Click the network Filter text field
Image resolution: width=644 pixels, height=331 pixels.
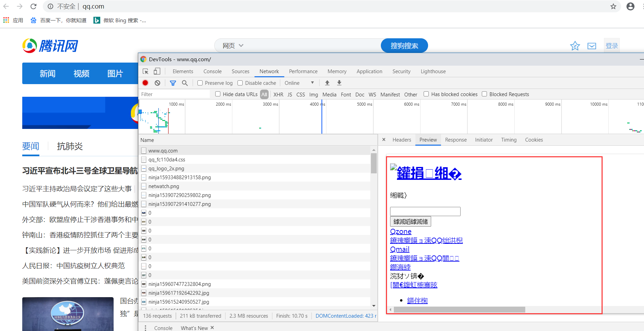coord(175,94)
